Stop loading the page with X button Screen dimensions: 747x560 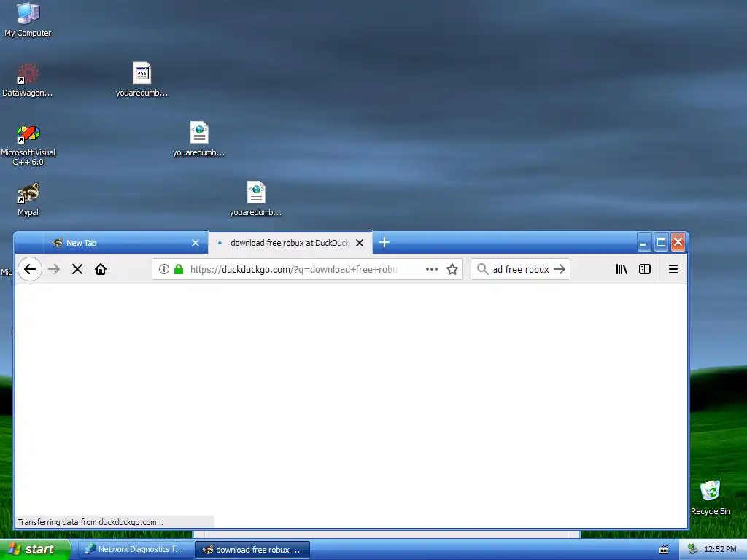(x=77, y=269)
